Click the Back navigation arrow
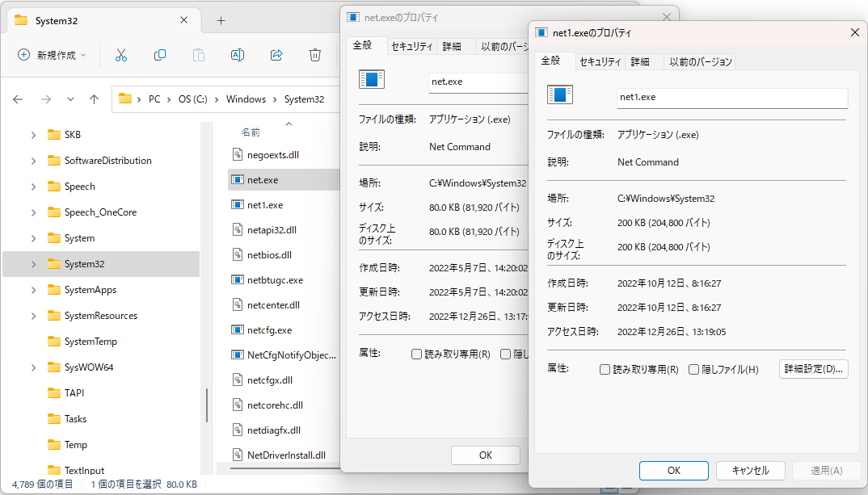 (18, 99)
